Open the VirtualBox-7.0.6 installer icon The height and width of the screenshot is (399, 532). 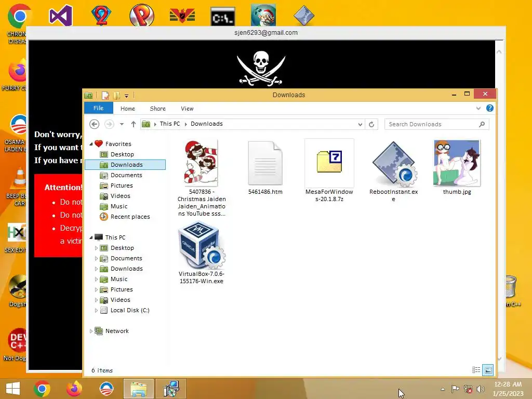202,245
